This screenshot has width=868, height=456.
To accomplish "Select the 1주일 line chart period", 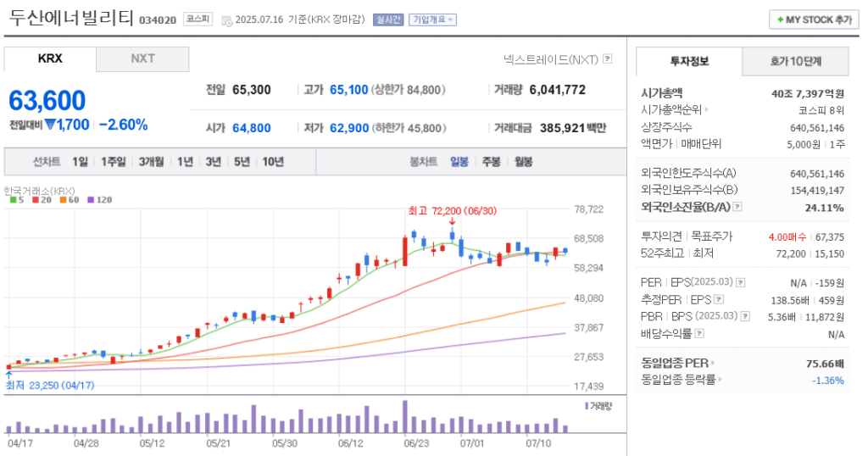I will click(x=113, y=162).
